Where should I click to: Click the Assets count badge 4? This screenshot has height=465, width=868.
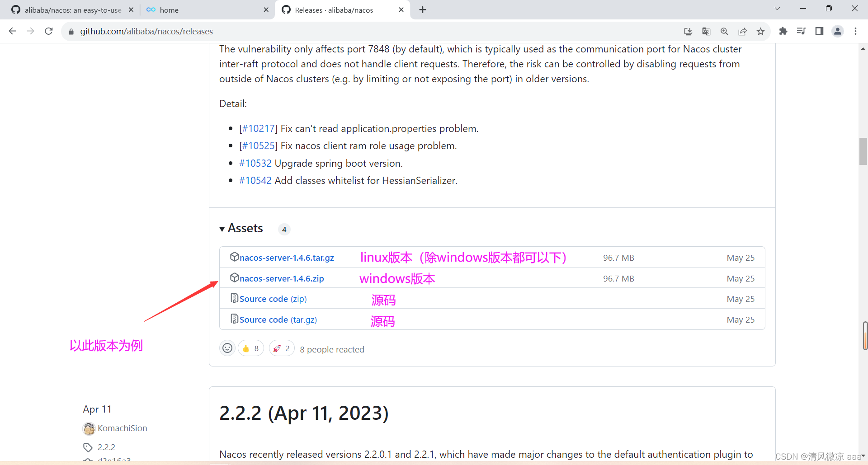pos(284,229)
